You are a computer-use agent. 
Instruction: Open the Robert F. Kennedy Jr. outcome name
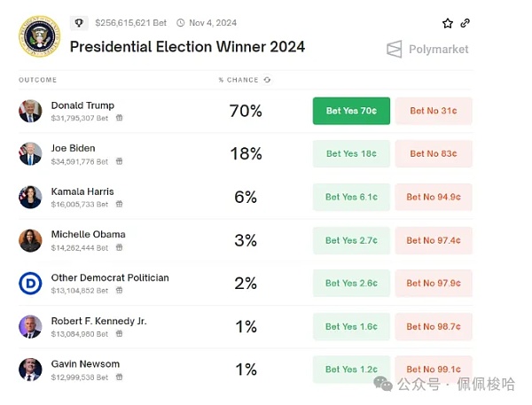(98, 321)
